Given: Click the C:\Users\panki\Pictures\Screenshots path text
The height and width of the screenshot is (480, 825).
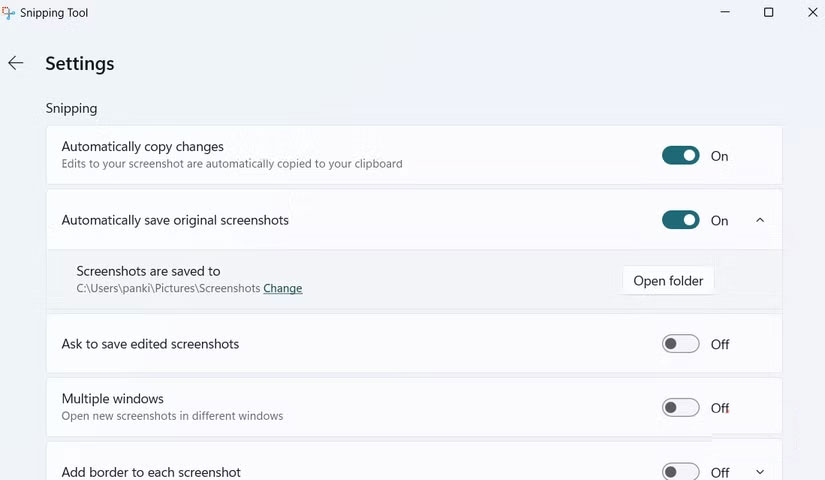Looking at the screenshot, I should point(168,288).
